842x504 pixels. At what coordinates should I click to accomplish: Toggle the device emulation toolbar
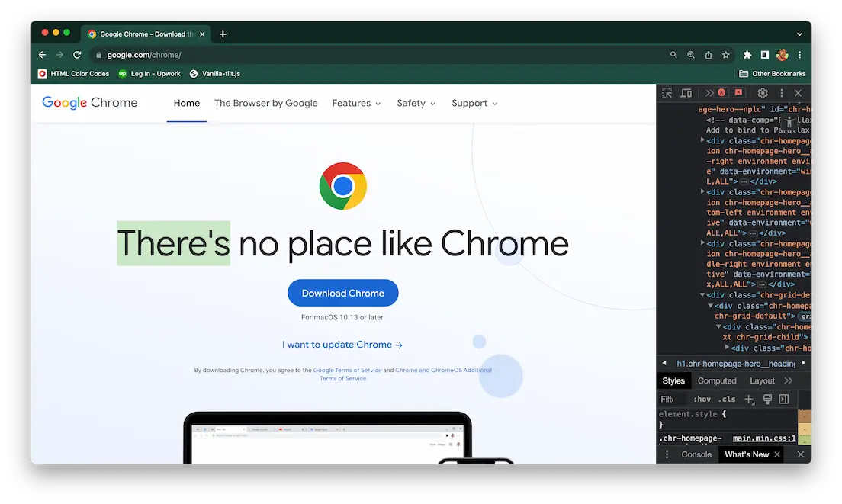click(686, 93)
